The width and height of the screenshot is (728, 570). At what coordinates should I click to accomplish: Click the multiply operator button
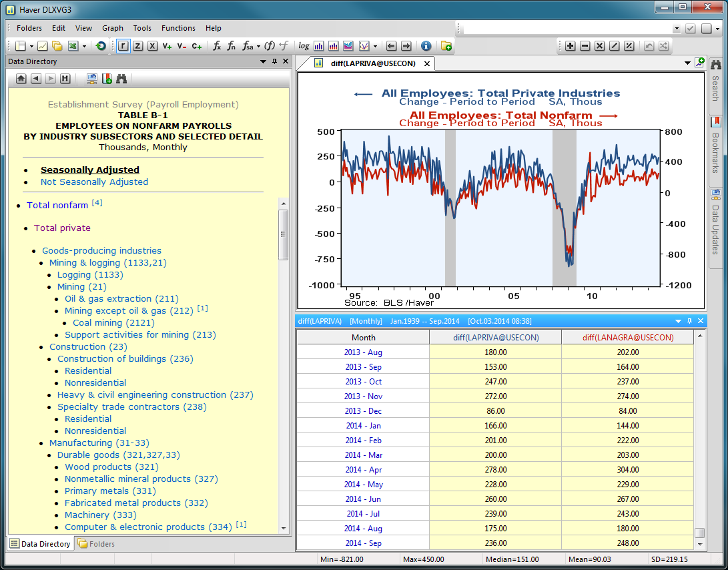click(x=600, y=46)
